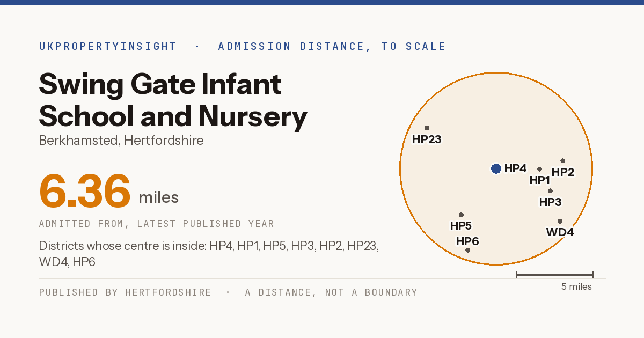Click the HP23 map label
Image resolution: width=644 pixels, height=338 pixels.
427,139
